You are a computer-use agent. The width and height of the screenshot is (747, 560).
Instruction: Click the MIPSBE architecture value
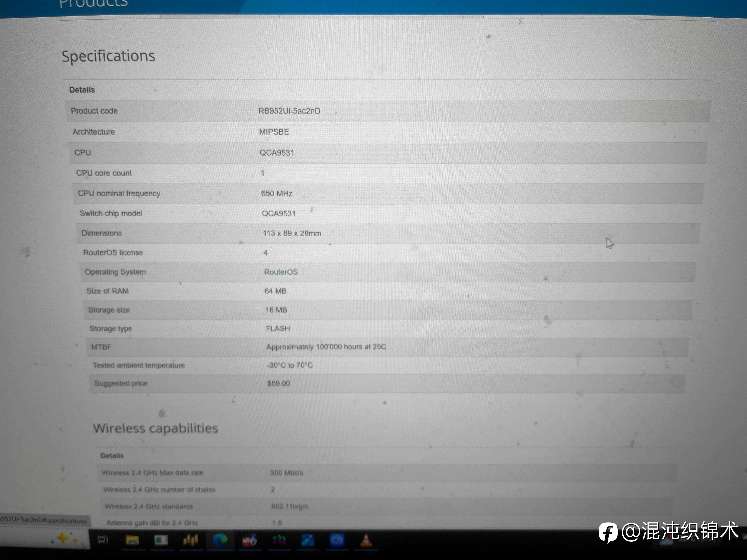point(274,132)
